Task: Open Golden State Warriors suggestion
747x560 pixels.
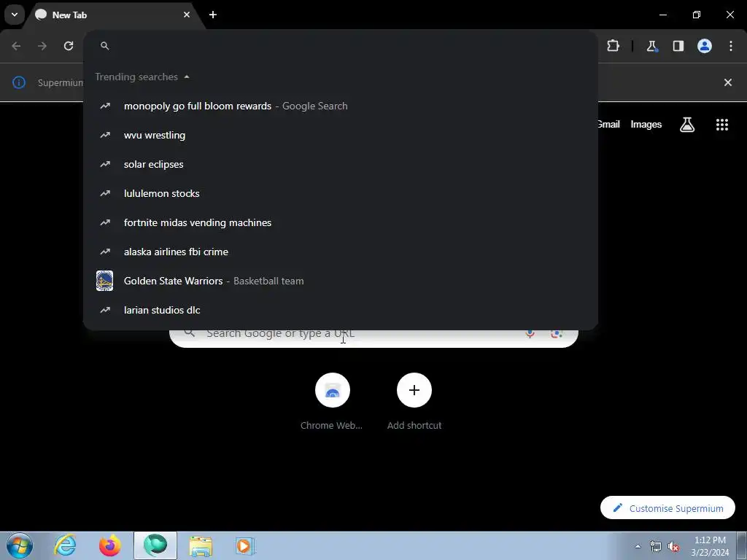Action: pyautogui.click(x=341, y=281)
